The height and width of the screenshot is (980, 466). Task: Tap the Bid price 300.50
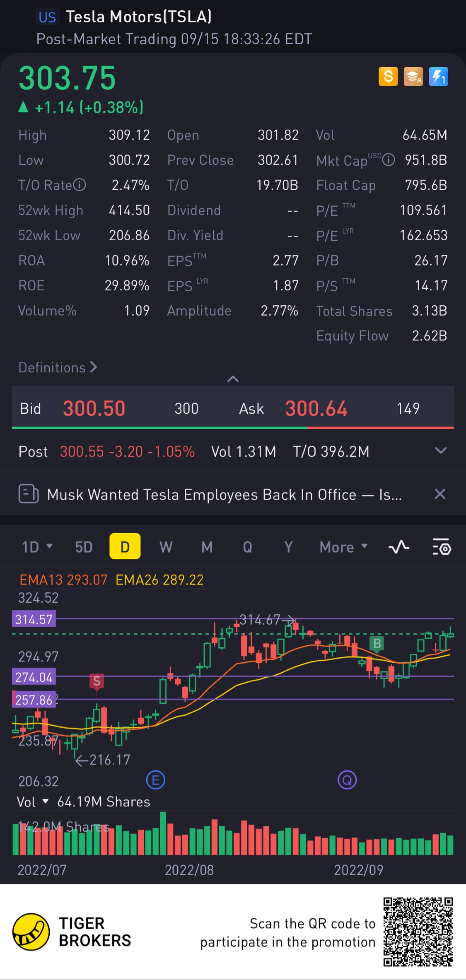click(94, 408)
